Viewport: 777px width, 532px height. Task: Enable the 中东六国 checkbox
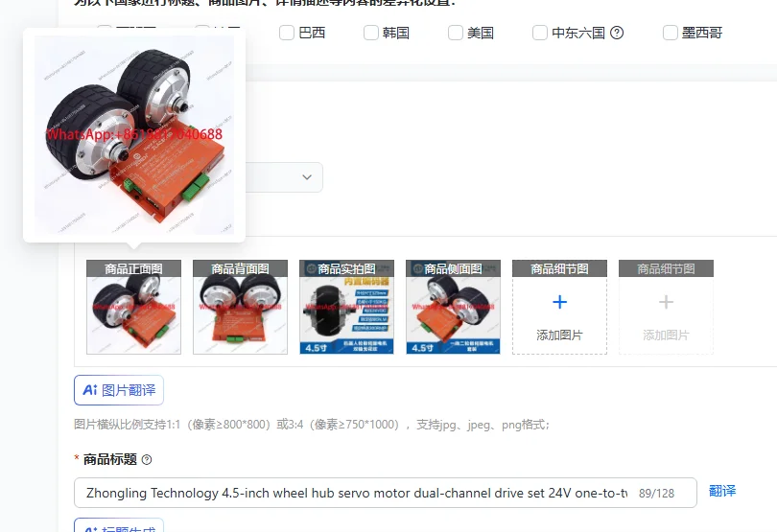(540, 33)
